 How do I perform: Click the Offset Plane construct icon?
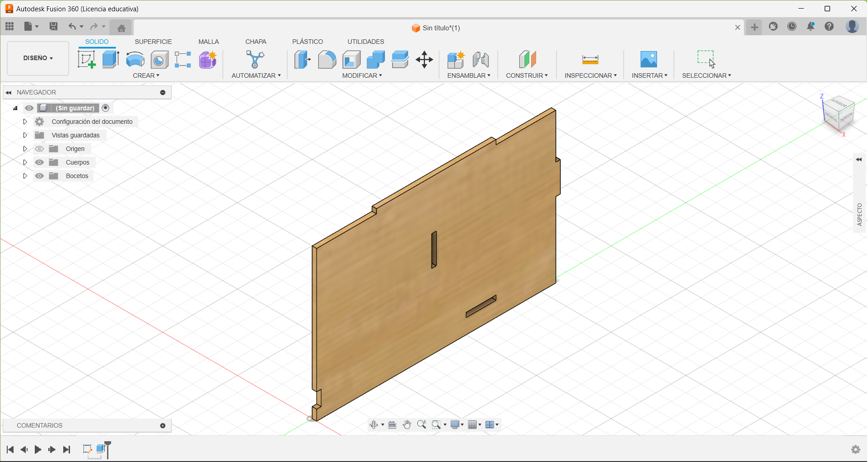pyautogui.click(x=527, y=60)
